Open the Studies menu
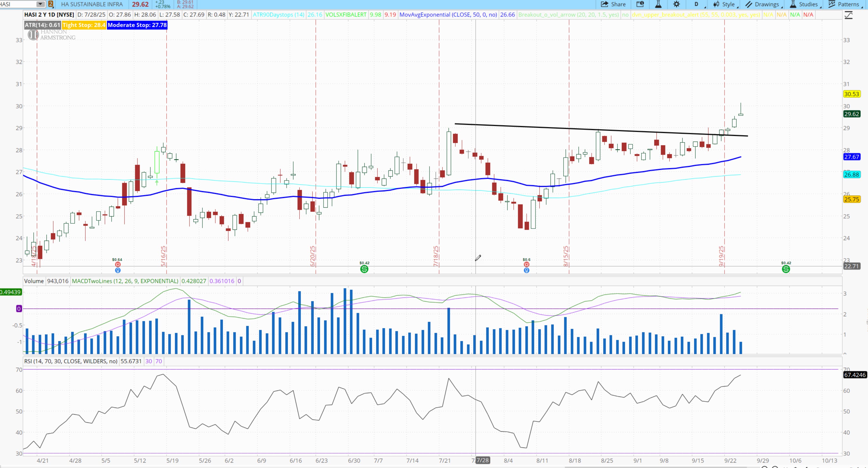This screenshot has height=468, width=868. pyautogui.click(x=805, y=4)
